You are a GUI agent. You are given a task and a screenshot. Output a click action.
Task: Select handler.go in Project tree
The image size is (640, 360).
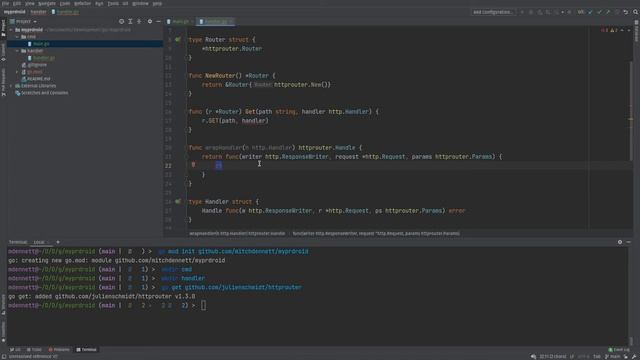click(44, 58)
